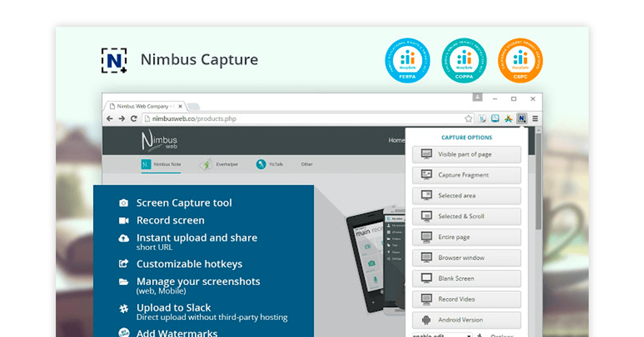Open a Blank Screen
This screenshot has width=644, height=337.
click(466, 279)
